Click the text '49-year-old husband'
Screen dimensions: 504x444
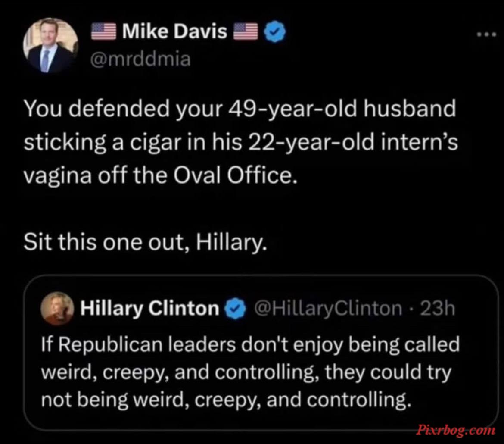click(x=342, y=109)
